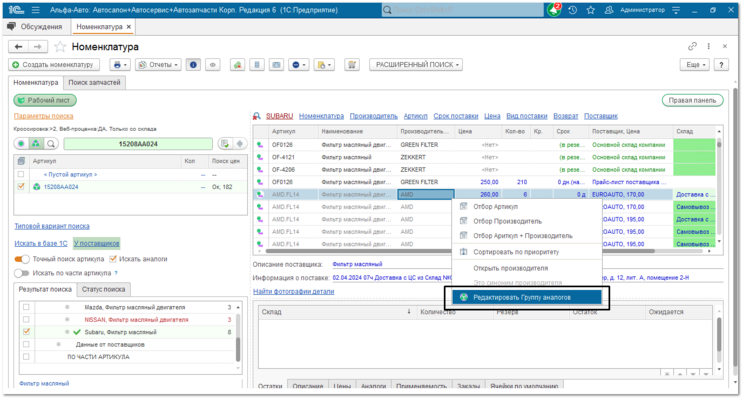Screen dimensions: 743x399
Task: Open favorites star in title bar
Action: pyautogui.click(x=590, y=10)
